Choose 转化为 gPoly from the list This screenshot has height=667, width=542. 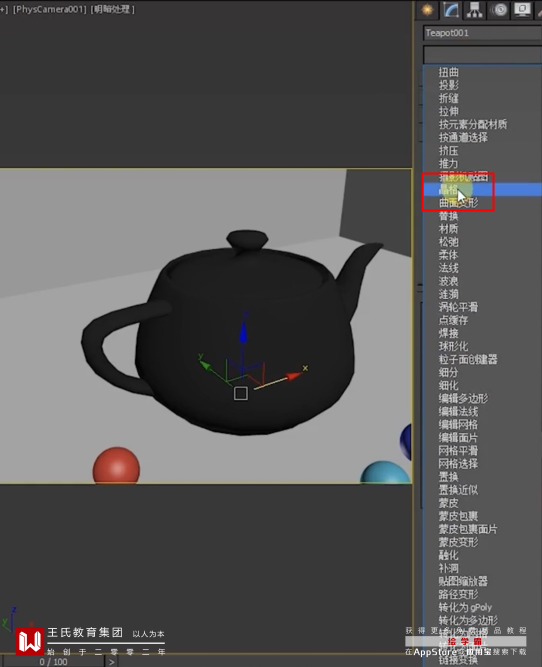click(x=465, y=607)
